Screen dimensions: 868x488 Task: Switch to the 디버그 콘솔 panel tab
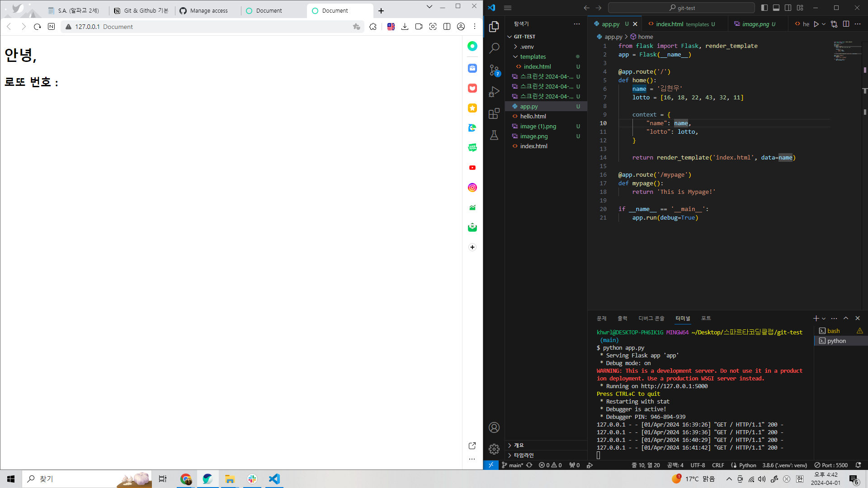click(x=651, y=319)
